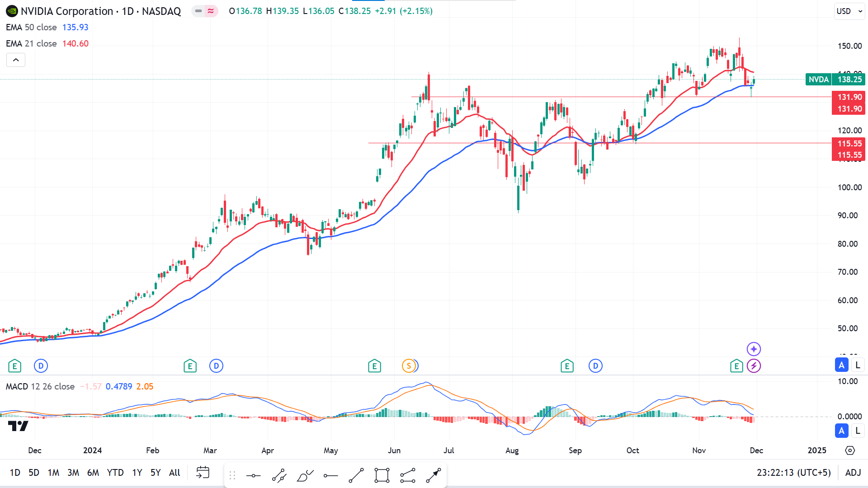Click the late August earnings E marker
The width and height of the screenshot is (868, 488).
[x=567, y=366]
